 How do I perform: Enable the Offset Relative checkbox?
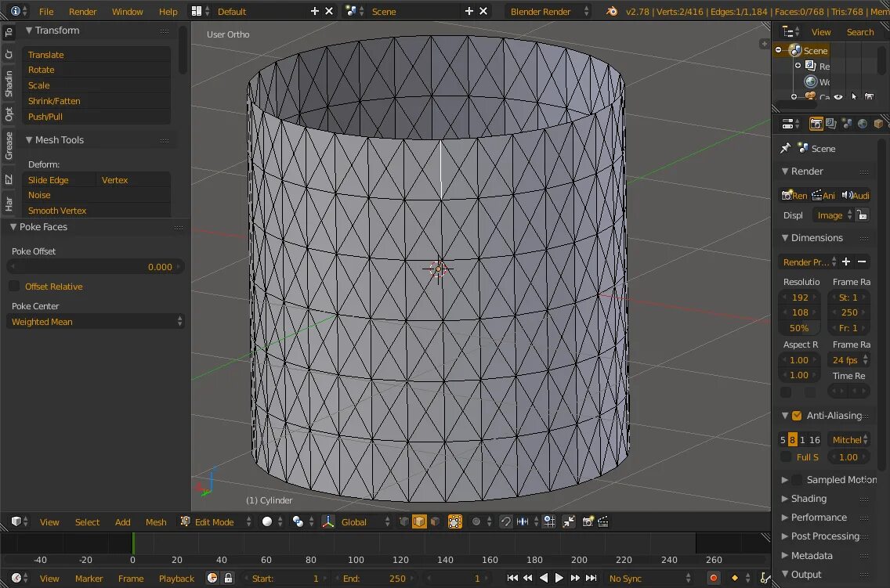14,287
